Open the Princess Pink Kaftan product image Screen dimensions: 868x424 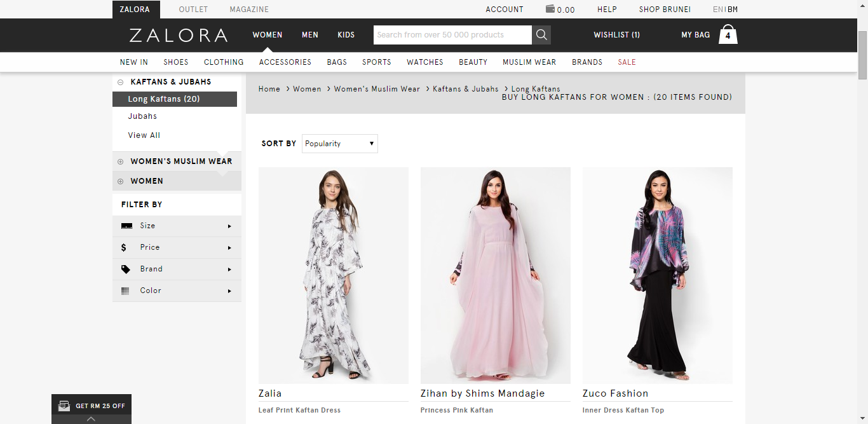pyautogui.click(x=496, y=275)
